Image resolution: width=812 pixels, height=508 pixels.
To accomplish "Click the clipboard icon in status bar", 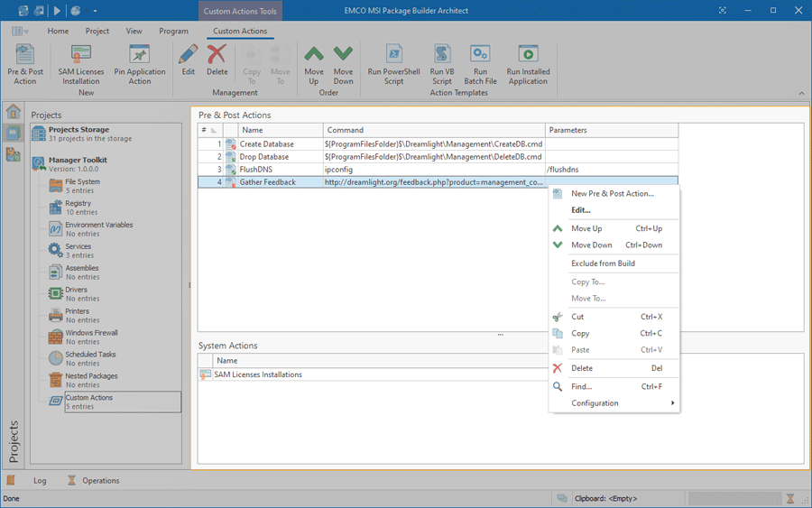I will click(x=562, y=498).
